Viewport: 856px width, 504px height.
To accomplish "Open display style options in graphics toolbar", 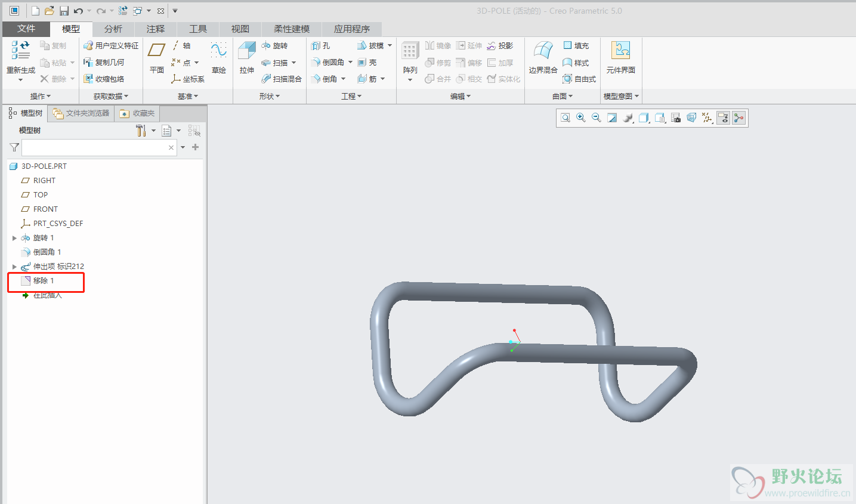I will pos(644,118).
